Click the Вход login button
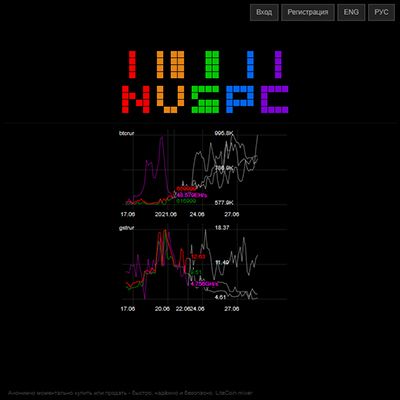This screenshot has height=400, width=400. [264, 12]
